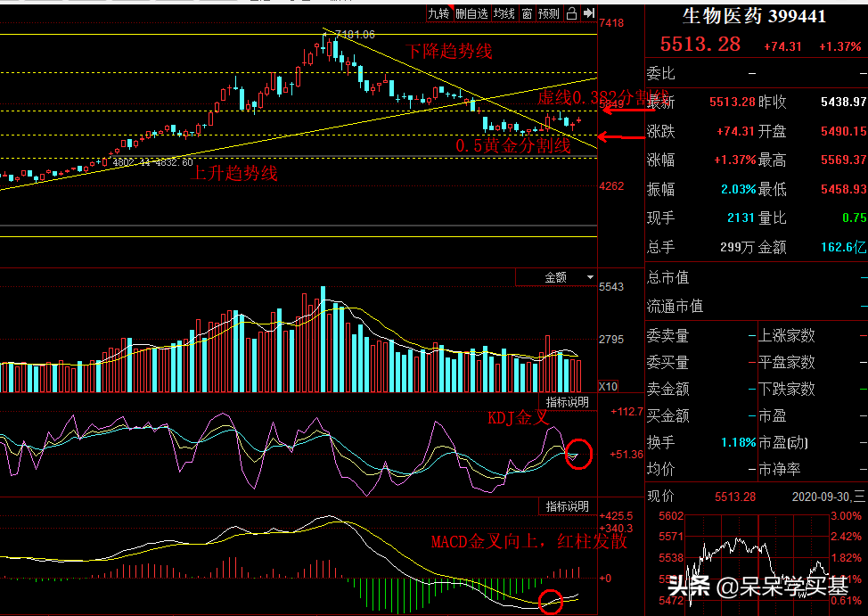
Task: Click the 平盘家数 label
Action: tap(787, 362)
